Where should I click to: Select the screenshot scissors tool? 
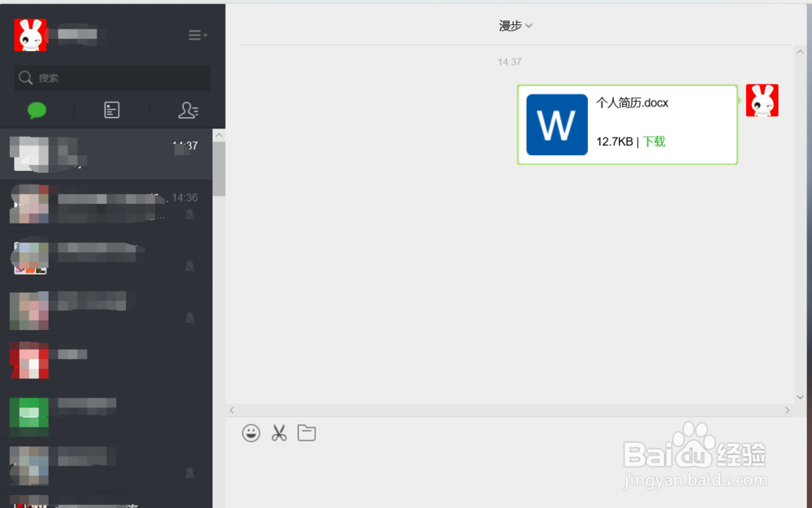point(279,432)
